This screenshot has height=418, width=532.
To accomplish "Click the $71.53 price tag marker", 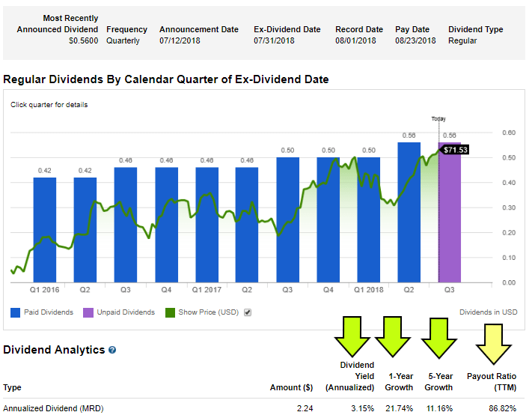I will coord(456,150).
